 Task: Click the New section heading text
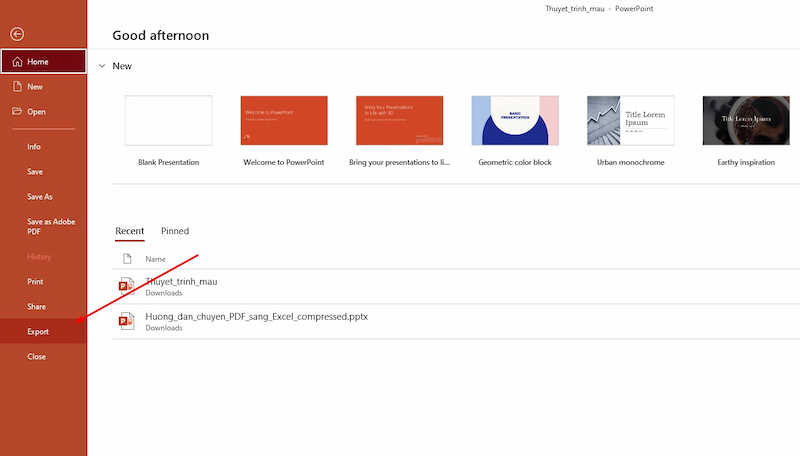(x=122, y=66)
